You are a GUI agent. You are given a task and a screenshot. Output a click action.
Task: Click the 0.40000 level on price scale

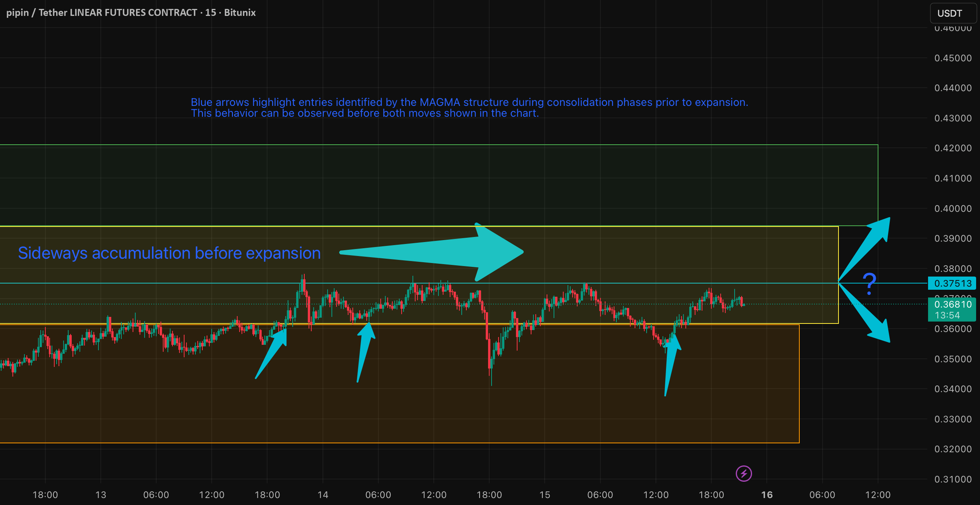[x=953, y=209]
